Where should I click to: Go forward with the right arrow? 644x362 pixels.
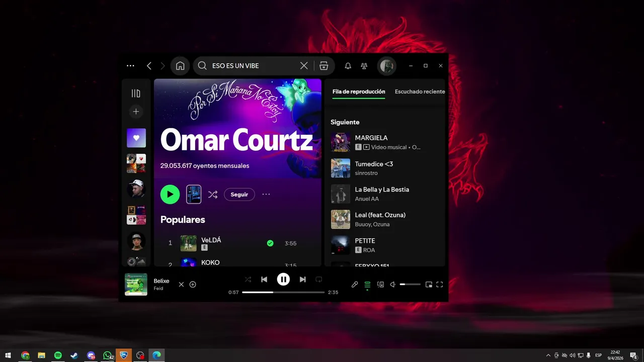(x=163, y=66)
